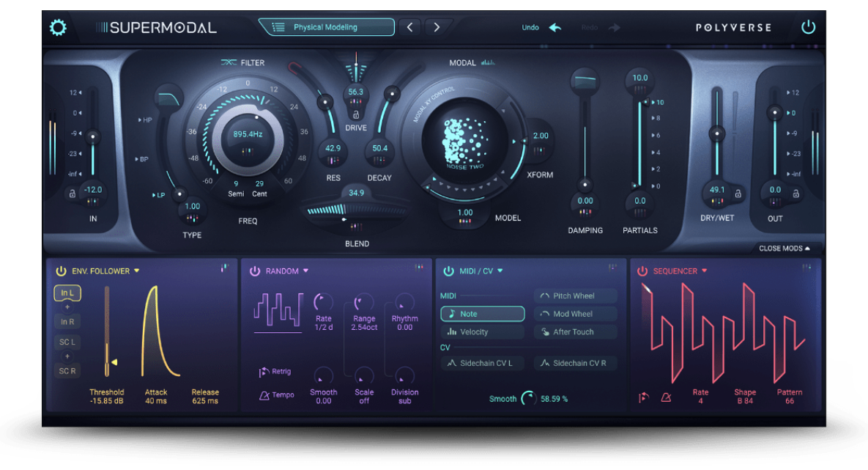
Task: Collapse modulators with CLOSE MODS
Action: pyautogui.click(x=784, y=249)
